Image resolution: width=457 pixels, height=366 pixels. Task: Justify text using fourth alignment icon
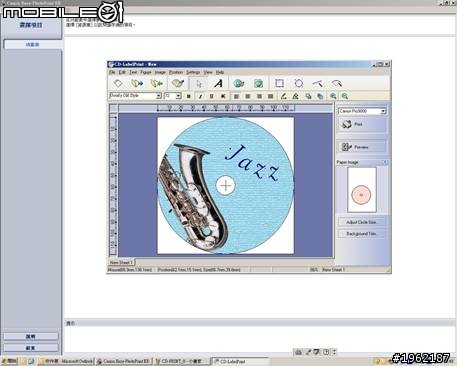[x=271, y=96]
